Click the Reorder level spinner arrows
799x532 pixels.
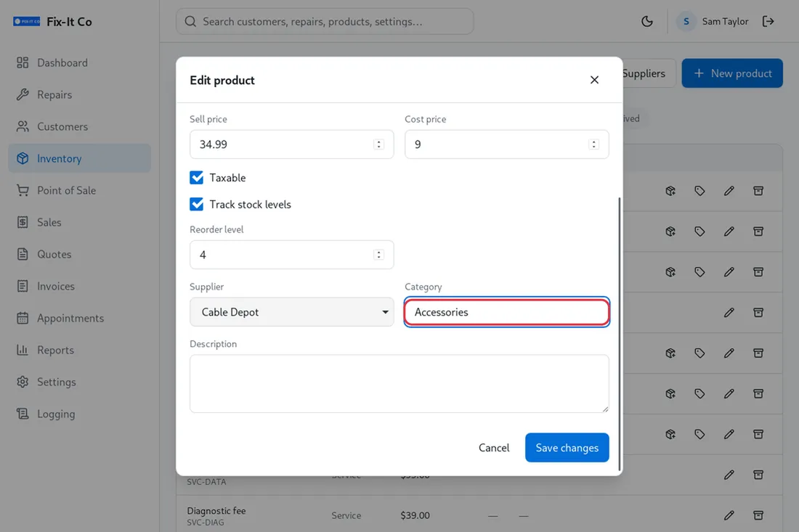click(x=378, y=255)
